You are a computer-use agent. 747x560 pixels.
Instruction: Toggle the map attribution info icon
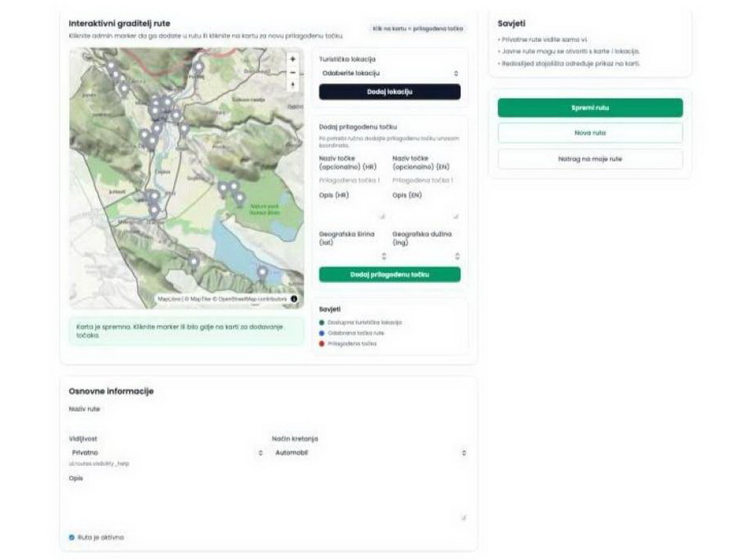coord(294,298)
